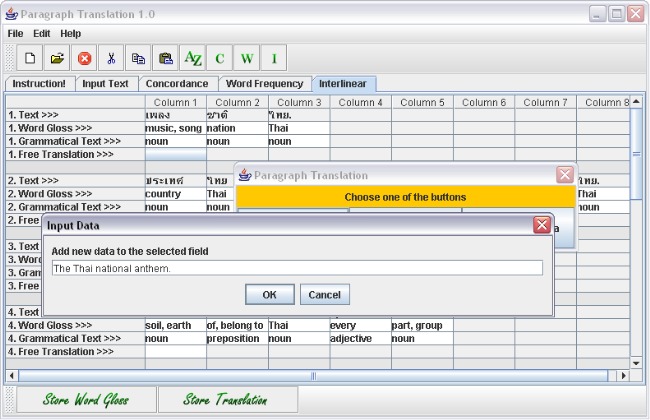Click the vertical scrollbar up arrow
650x420 pixels.
(636, 101)
